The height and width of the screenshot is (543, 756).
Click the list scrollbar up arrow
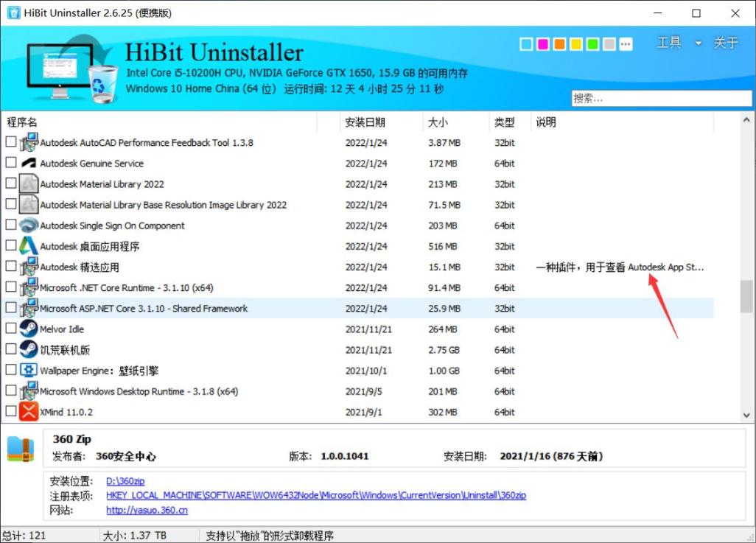[746, 119]
